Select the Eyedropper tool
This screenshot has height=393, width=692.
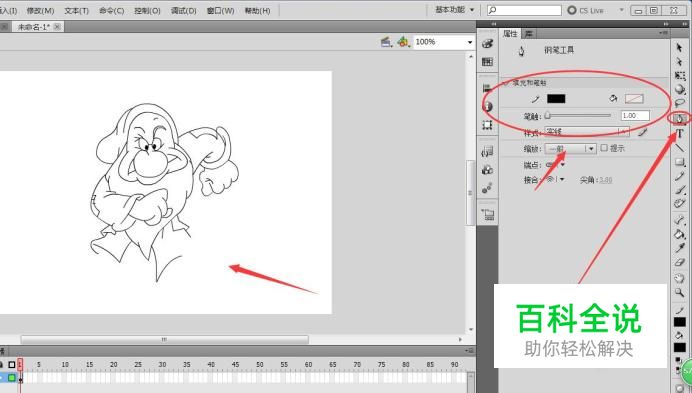(680, 248)
